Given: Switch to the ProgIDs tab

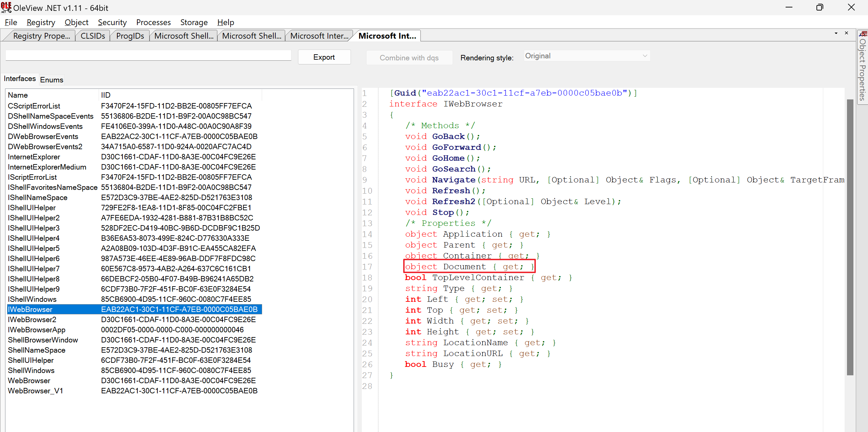Looking at the screenshot, I should [130, 36].
